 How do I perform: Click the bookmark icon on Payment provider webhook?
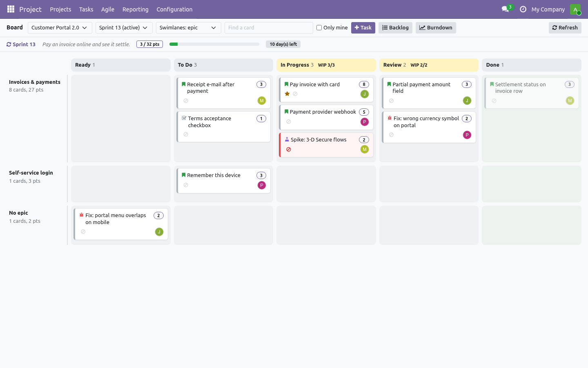click(x=286, y=112)
